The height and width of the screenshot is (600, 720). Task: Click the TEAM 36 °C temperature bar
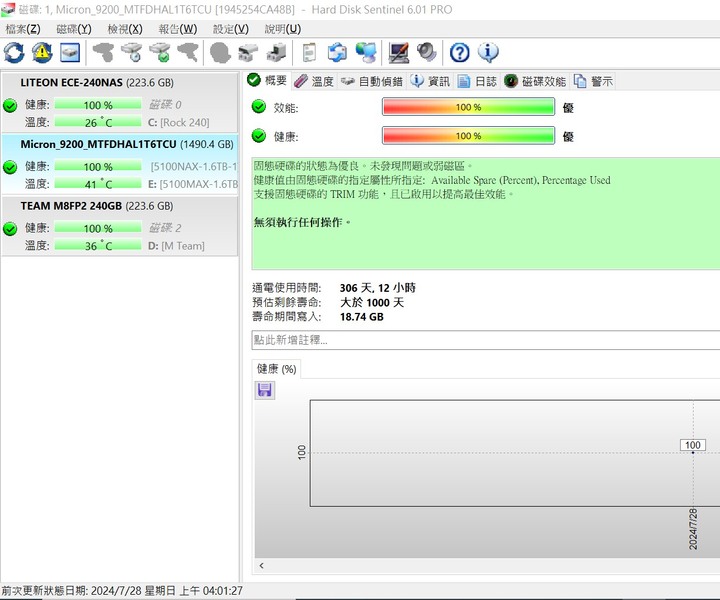[98, 246]
